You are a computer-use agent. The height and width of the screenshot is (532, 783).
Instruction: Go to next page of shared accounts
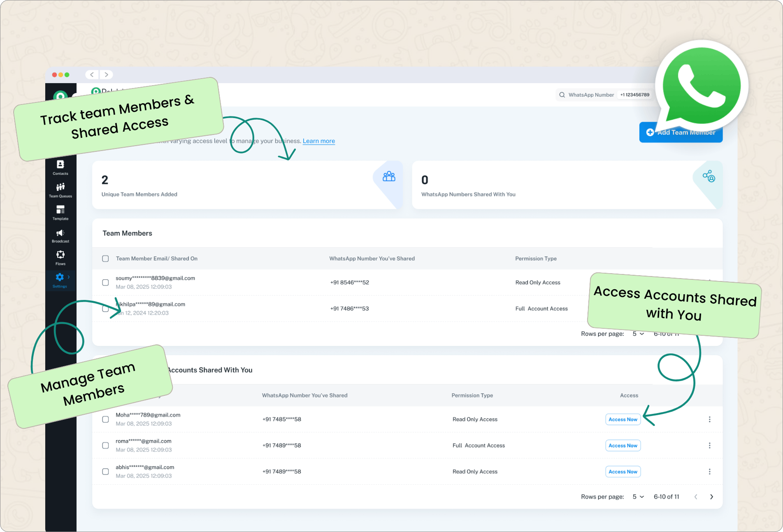point(711,497)
